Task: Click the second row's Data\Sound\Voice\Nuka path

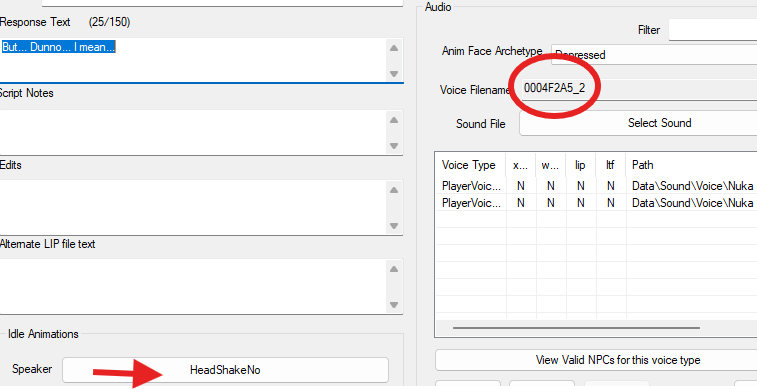Action: pos(692,203)
